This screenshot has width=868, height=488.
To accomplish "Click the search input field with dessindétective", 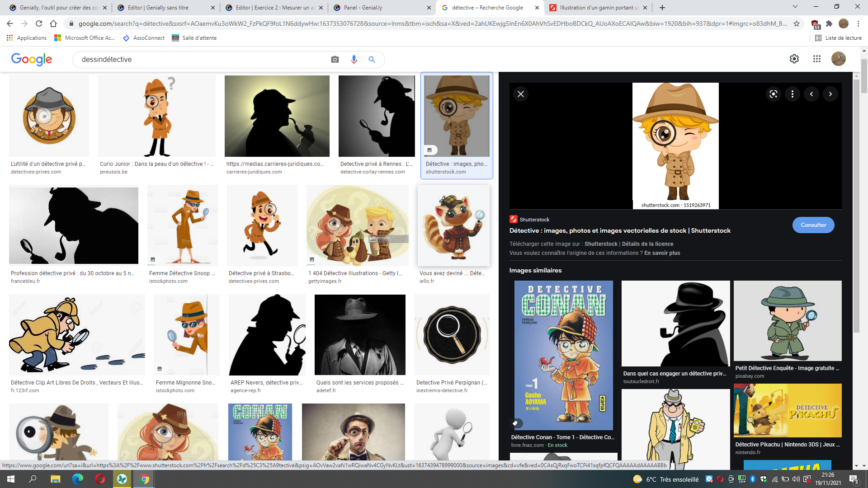I will (201, 59).
